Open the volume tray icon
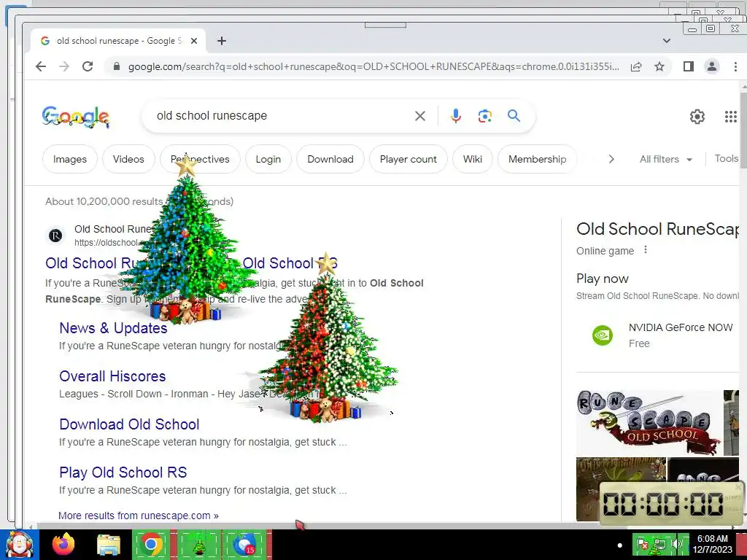The width and height of the screenshot is (747, 560). [x=676, y=544]
